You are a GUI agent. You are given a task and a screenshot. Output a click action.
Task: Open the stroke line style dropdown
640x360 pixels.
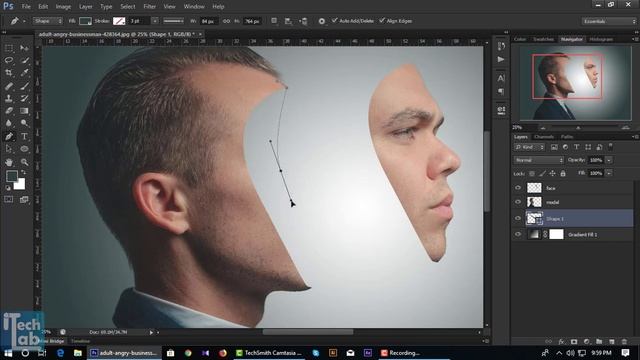coord(173,21)
